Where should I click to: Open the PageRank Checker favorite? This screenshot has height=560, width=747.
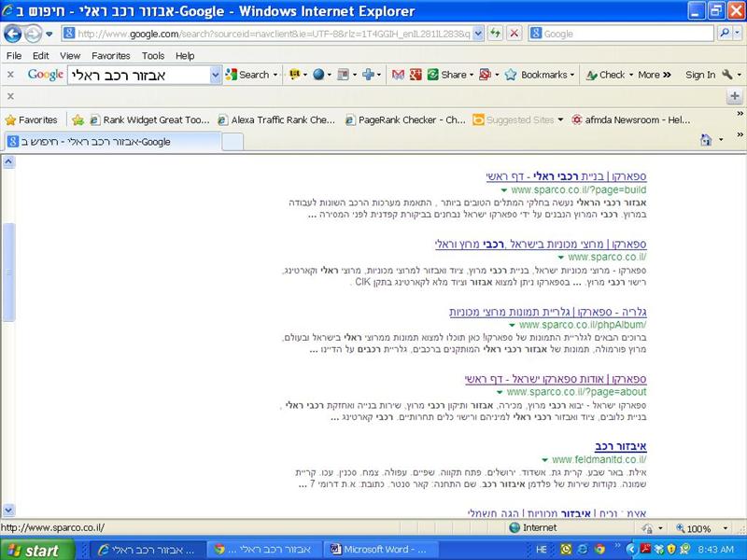(405, 120)
